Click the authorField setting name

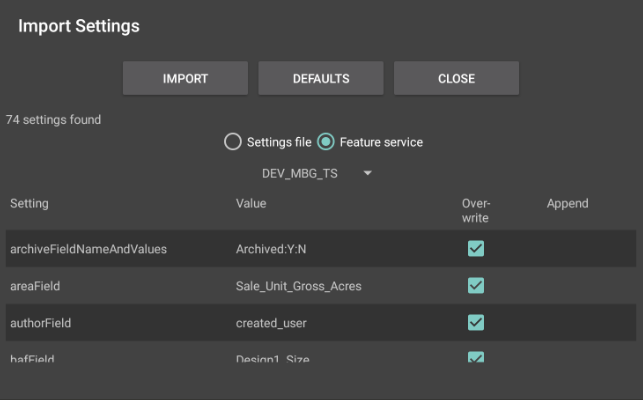point(40,323)
